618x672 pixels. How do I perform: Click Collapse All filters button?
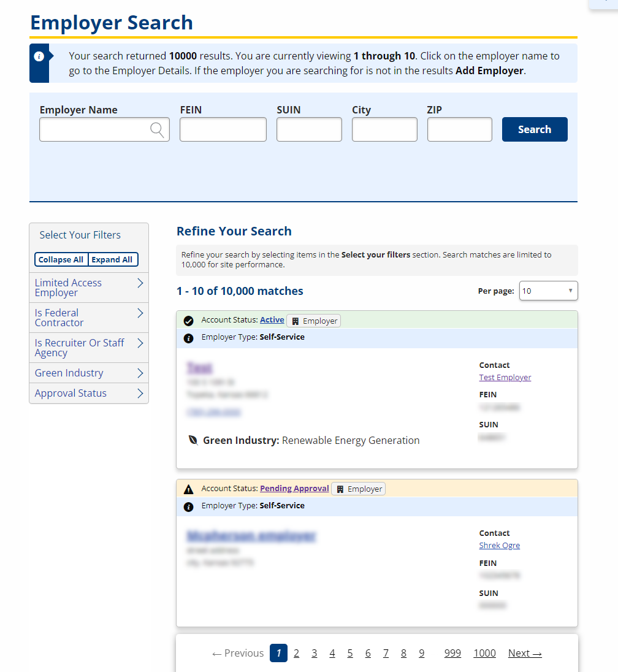pyautogui.click(x=61, y=260)
